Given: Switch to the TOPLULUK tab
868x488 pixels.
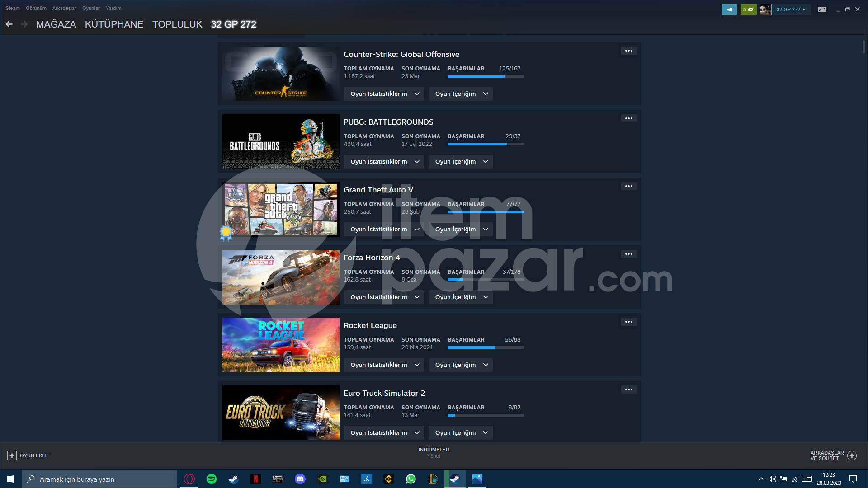Looking at the screenshot, I should click(x=177, y=24).
